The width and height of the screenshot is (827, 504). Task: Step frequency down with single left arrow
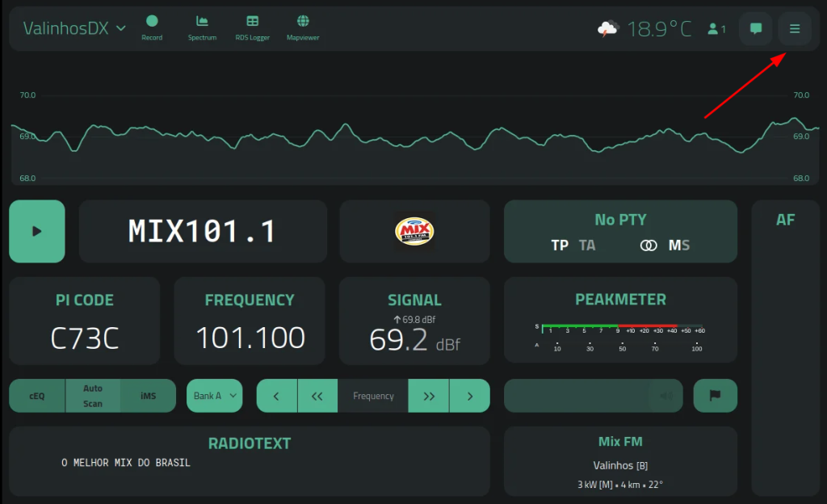[276, 396]
